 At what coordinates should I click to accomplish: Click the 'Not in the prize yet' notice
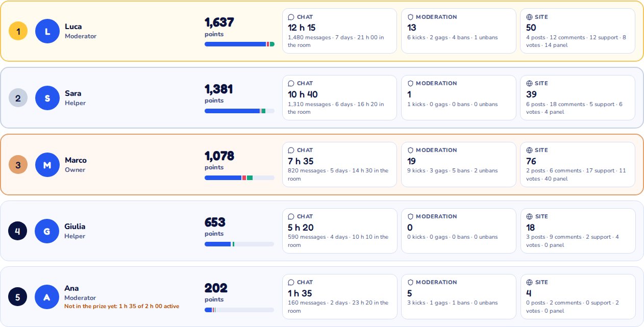pyautogui.click(x=121, y=306)
